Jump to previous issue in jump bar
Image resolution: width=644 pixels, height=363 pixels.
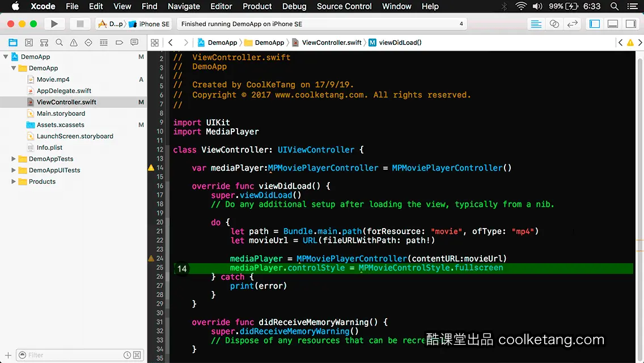[621, 43]
